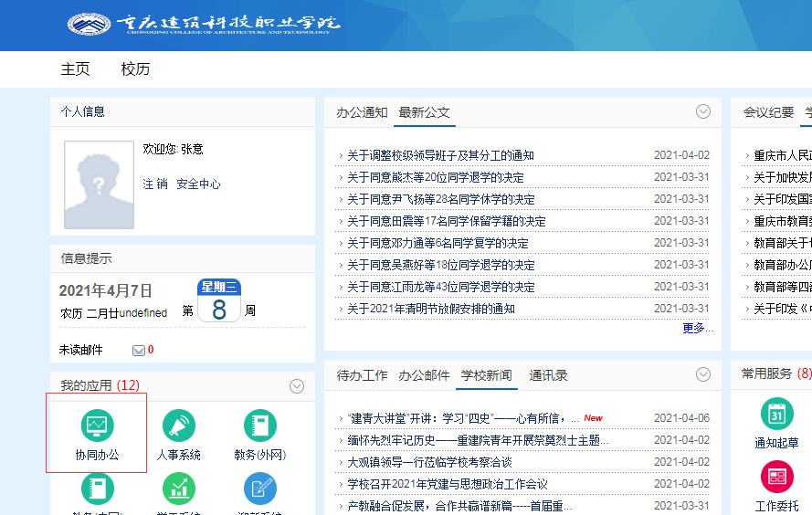812x515 pixels.
Task: Open green notebook app icon below 协同办公
Action: pyautogui.click(x=97, y=489)
